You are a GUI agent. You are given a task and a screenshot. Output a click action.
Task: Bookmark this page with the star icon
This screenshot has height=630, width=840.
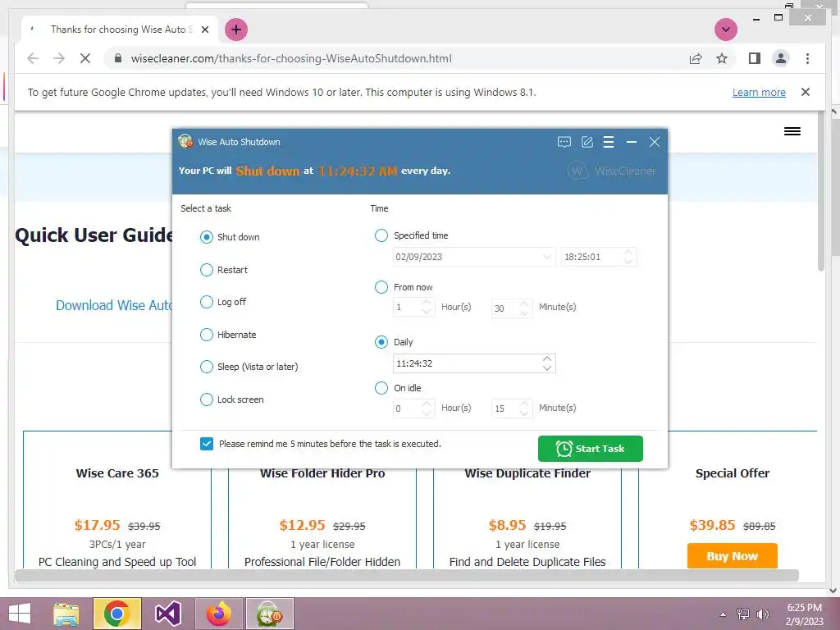(722, 58)
